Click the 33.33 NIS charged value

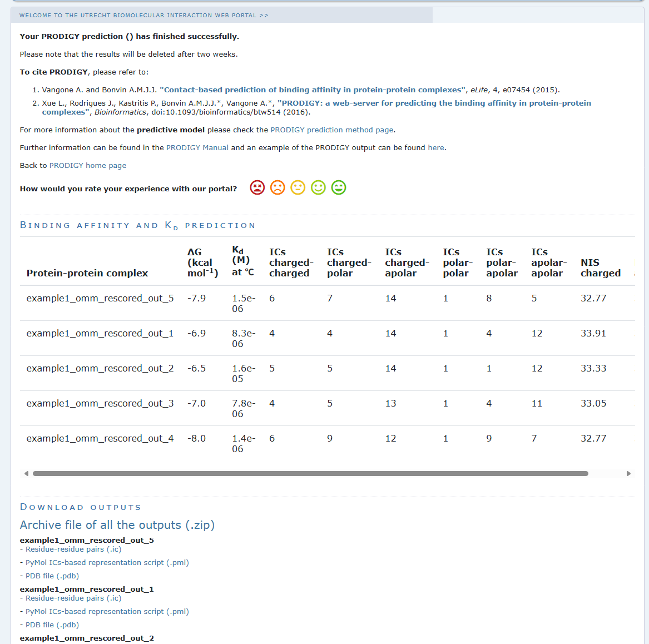[x=593, y=368]
